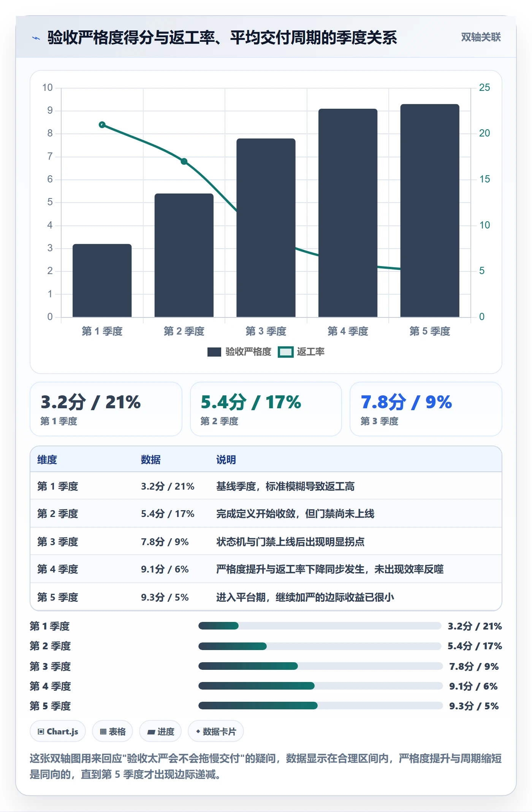Viewport: 532px width, 812px height.
Task: Click table cell 9.1分 / 6%
Action: tap(165, 569)
